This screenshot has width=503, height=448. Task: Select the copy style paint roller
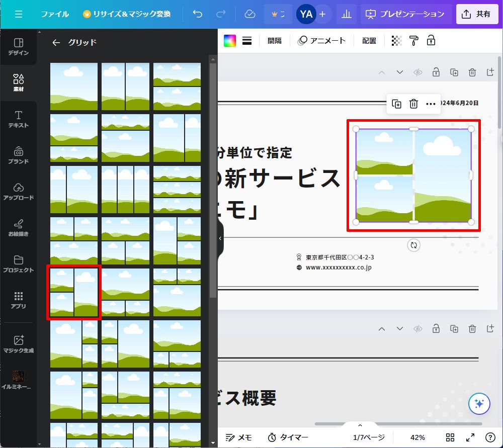414,41
